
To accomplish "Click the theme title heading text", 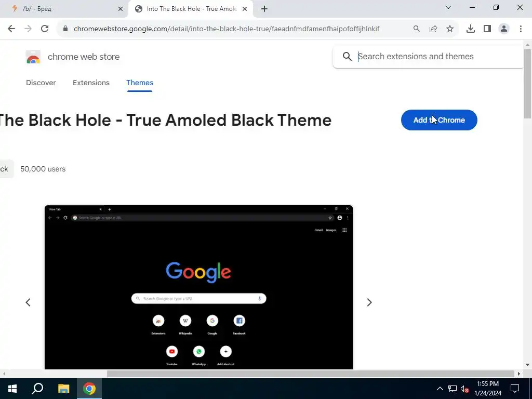I will coord(165,120).
